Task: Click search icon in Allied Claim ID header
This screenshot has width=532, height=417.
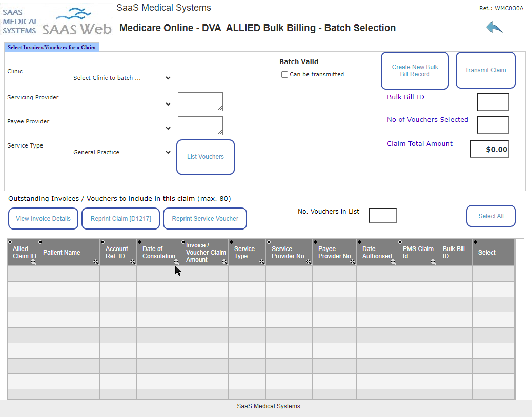Action: coord(33,262)
